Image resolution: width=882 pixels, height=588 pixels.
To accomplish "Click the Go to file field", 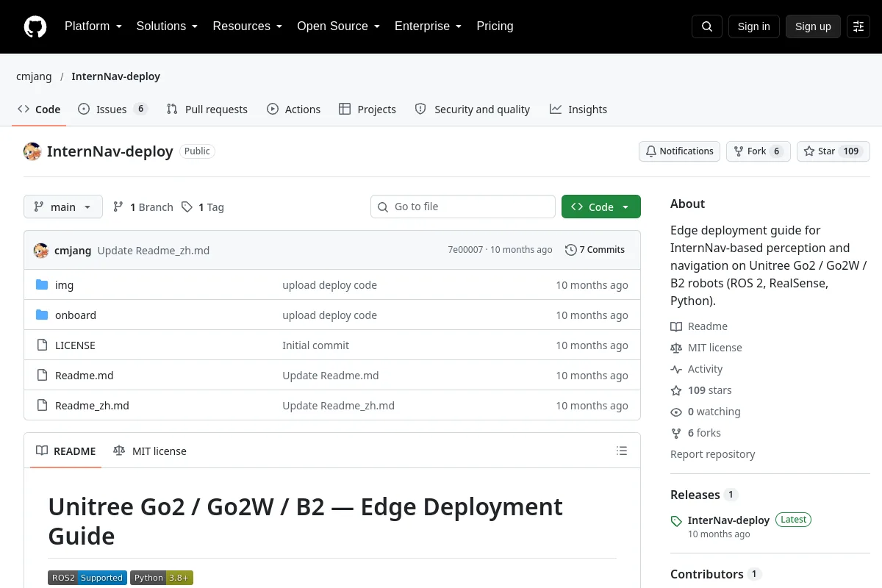I will tap(463, 207).
